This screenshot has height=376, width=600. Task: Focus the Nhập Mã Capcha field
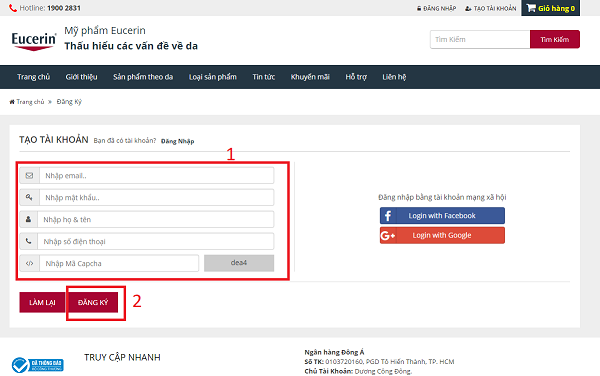pos(119,263)
